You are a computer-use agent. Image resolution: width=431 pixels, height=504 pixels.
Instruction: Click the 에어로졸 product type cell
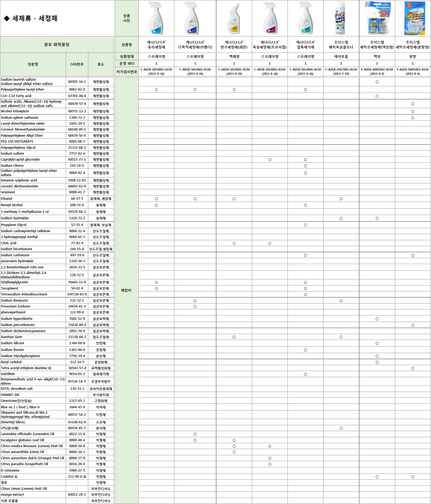click(x=341, y=57)
